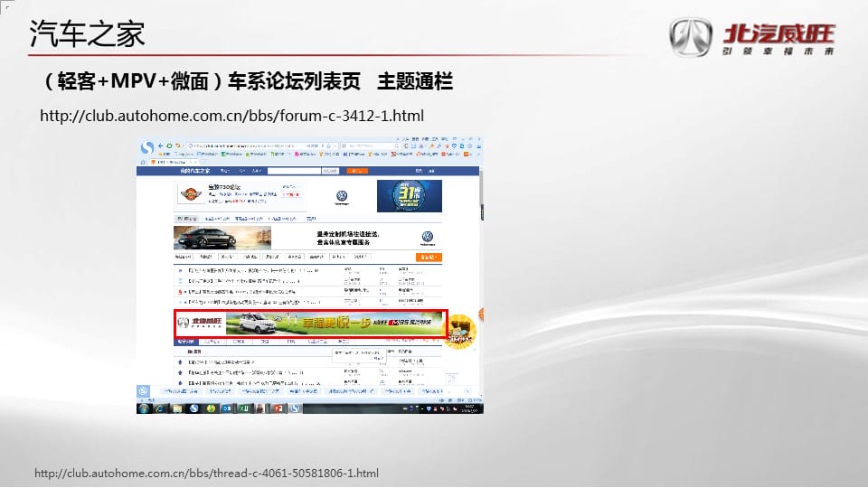Viewport: 868px width, 488px height.
Task: Open the Windows Start menu orb
Action: (x=144, y=408)
